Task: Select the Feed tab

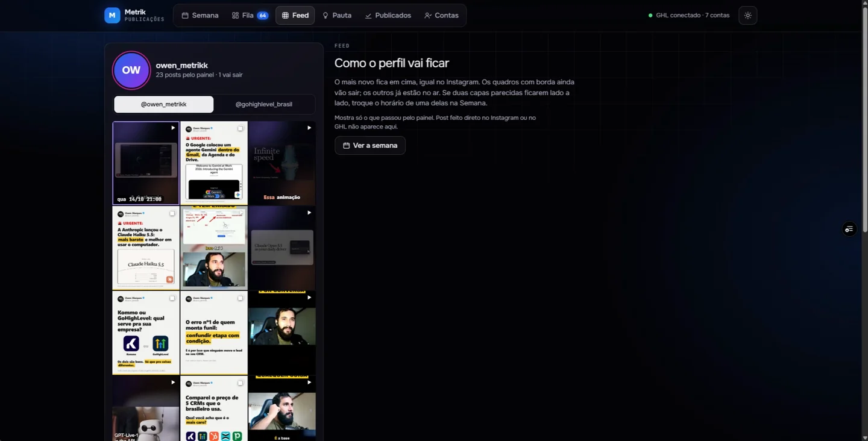Action: 295,15
